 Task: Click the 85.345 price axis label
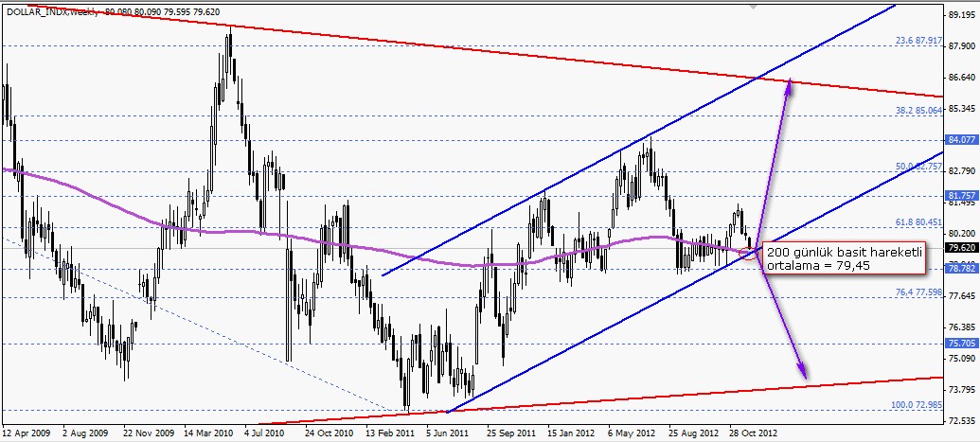(961, 108)
